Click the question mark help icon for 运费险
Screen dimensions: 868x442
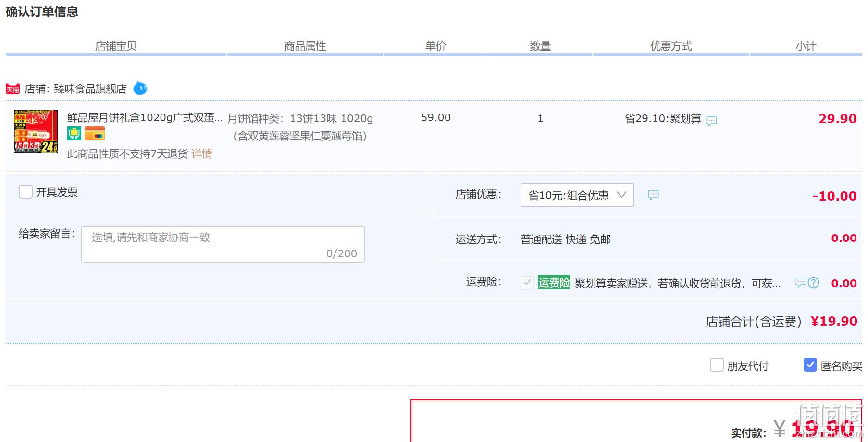(x=813, y=282)
